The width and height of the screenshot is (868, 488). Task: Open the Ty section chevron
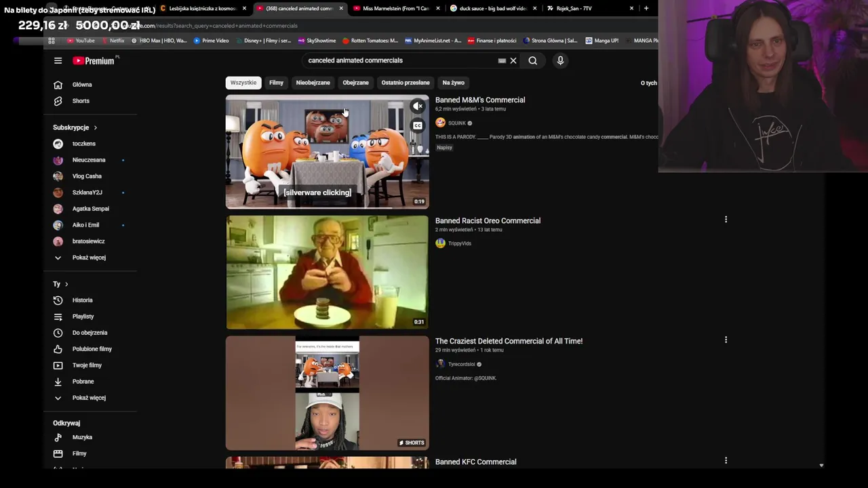[66, 284]
